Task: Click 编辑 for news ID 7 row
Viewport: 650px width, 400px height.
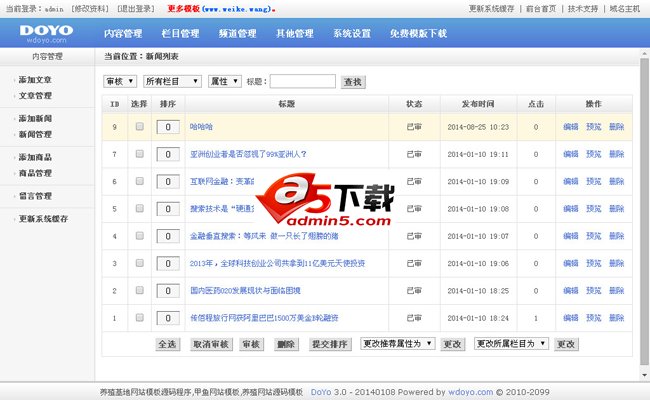Action: pyautogui.click(x=571, y=154)
